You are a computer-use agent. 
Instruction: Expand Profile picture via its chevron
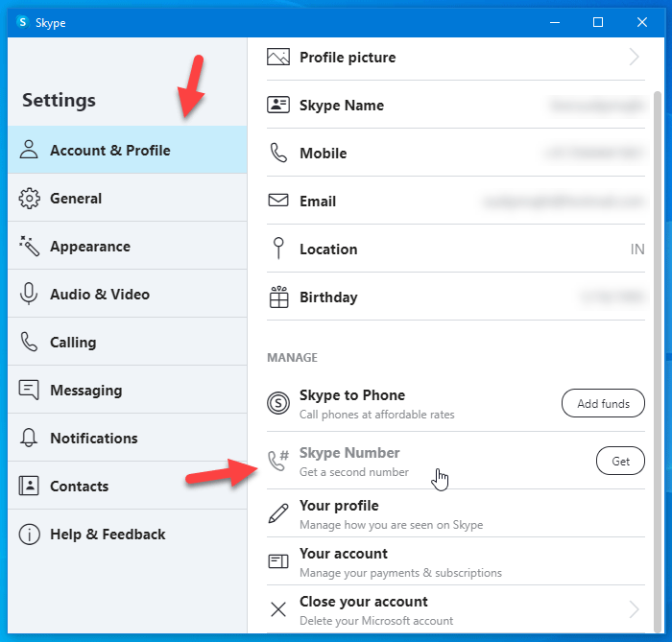click(x=635, y=57)
